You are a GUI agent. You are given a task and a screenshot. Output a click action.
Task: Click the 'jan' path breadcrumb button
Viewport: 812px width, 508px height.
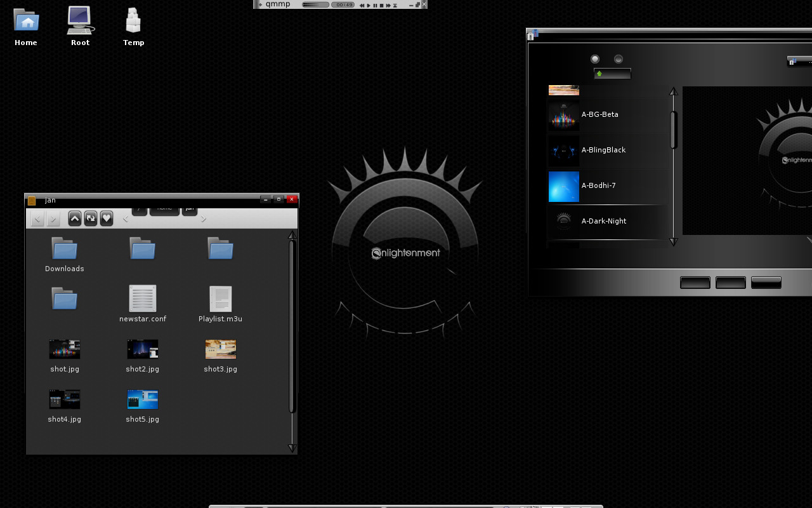coord(190,210)
